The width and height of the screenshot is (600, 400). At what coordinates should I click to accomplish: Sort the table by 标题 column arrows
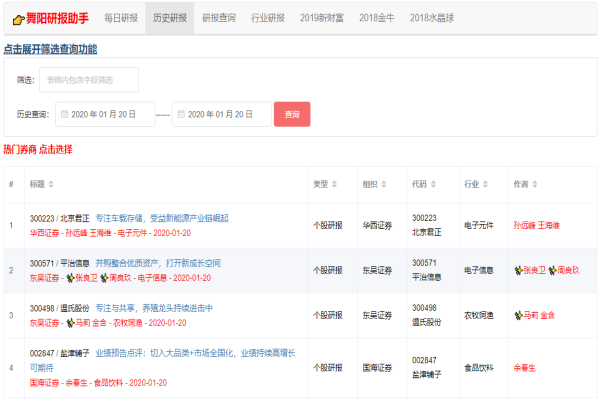click(x=51, y=184)
